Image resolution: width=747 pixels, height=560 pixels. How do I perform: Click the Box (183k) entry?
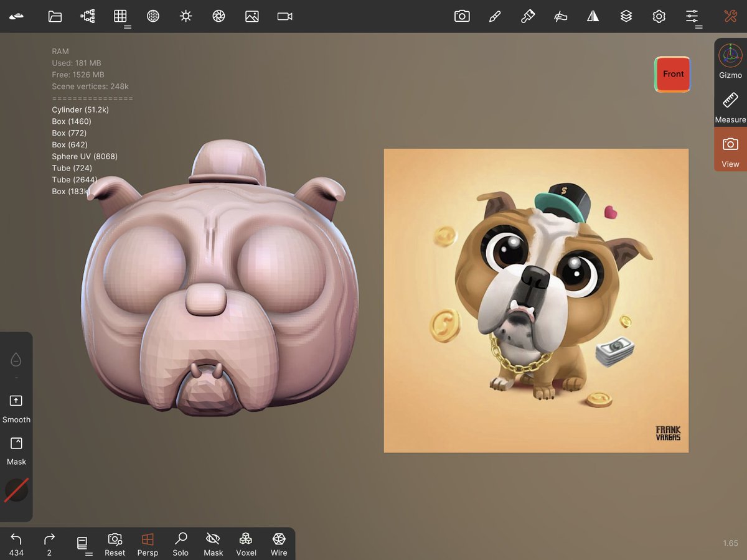point(71,192)
